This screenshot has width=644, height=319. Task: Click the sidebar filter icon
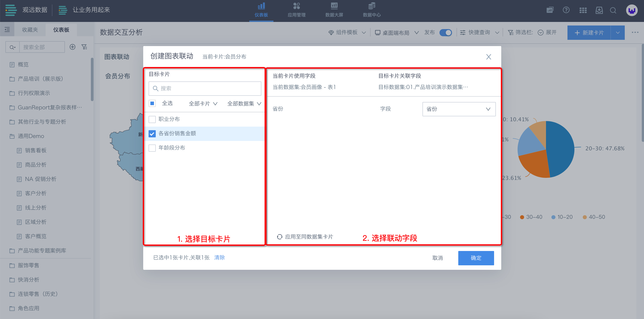tap(84, 47)
